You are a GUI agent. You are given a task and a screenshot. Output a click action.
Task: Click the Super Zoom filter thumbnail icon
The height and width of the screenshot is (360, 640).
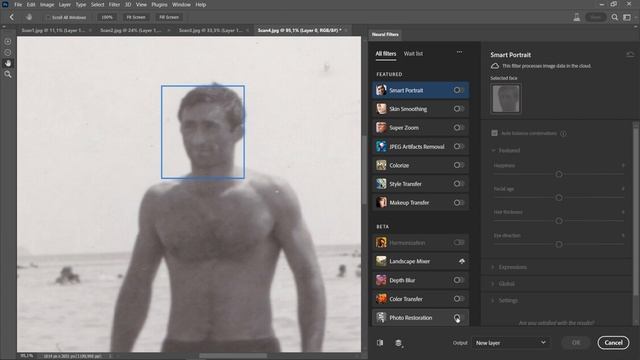pos(381,128)
